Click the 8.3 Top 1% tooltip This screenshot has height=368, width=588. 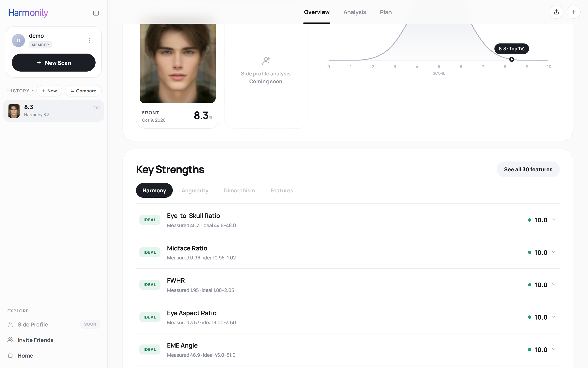click(x=511, y=49)
